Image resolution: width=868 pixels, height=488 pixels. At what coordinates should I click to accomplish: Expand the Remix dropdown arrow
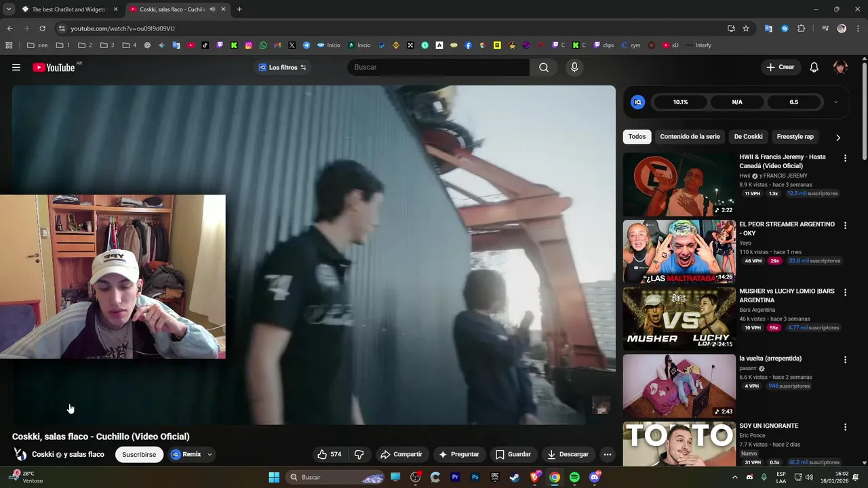pos(210,454)
